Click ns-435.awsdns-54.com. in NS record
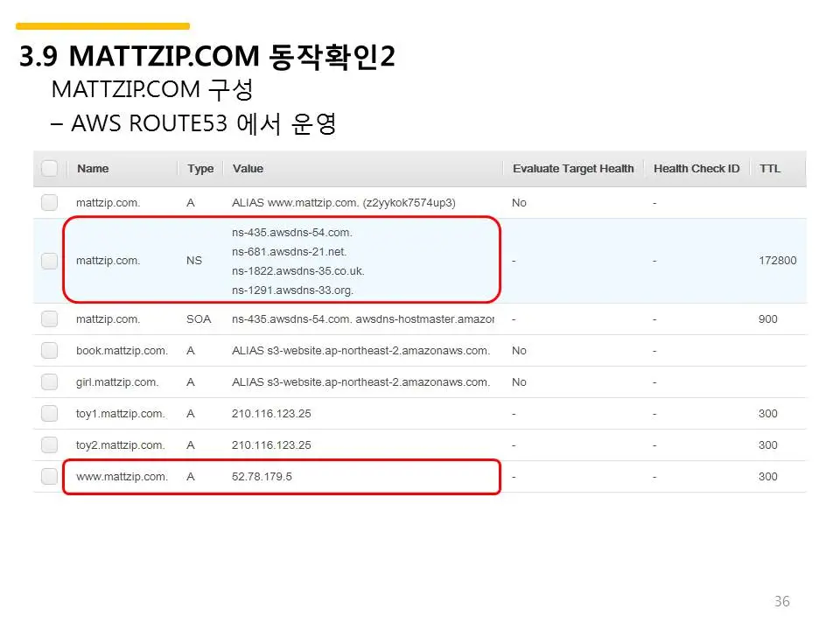 tap(292, 233)
